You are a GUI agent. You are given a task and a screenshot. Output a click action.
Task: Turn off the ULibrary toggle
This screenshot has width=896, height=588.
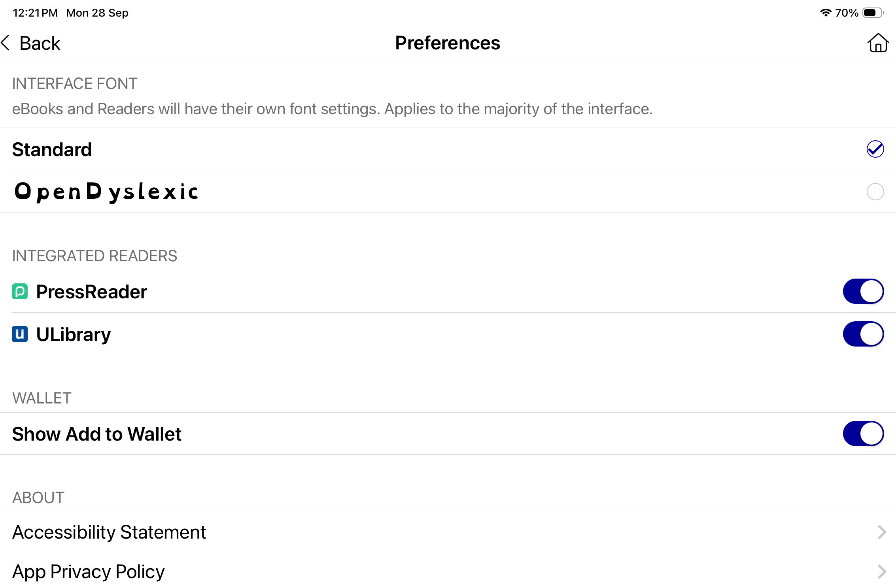[863, 334]
